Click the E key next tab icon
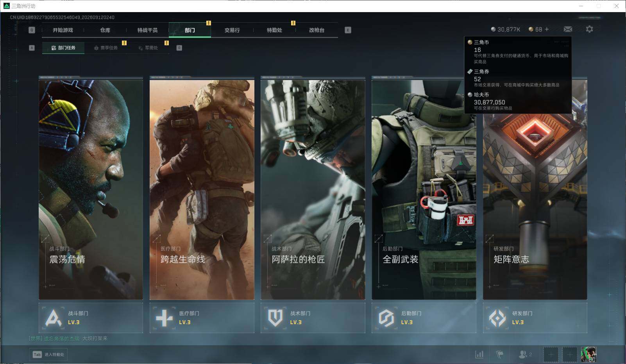 [x=348, y=30]
